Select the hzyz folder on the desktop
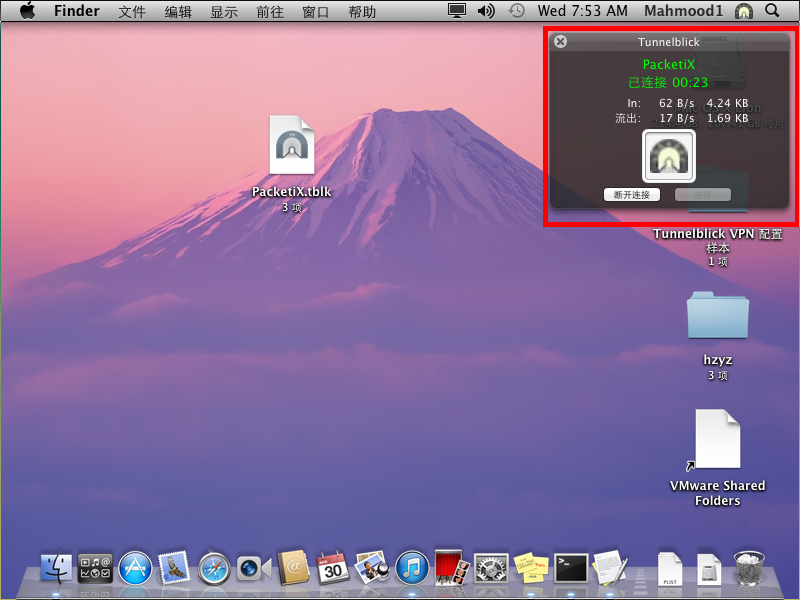This screenshot has width=800, height=600. coord(718,315)
